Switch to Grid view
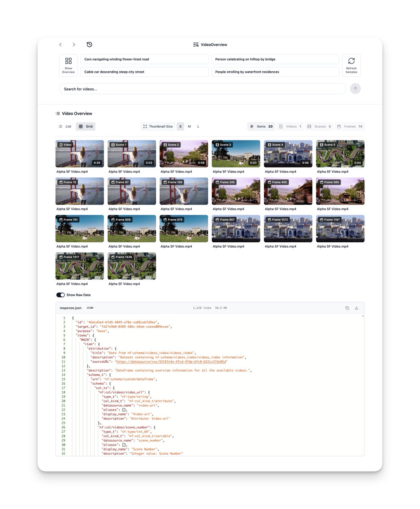The image size is (420, 509). coord(86,126)
